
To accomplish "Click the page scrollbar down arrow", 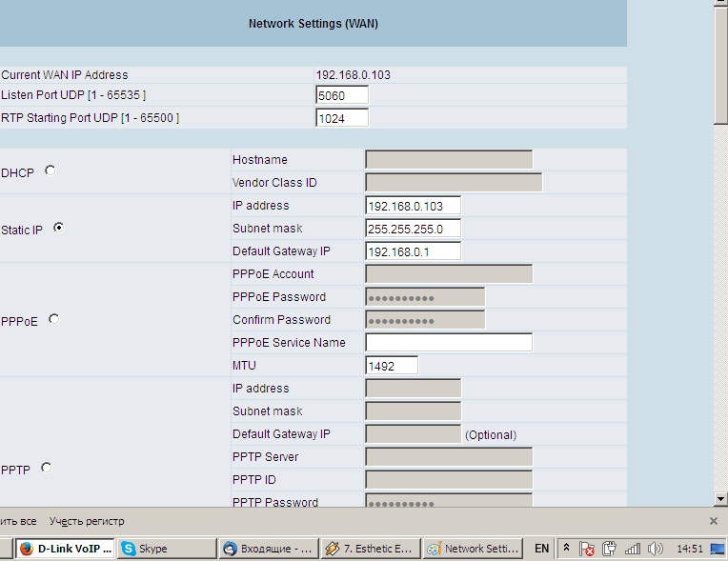I will (720, 499).
